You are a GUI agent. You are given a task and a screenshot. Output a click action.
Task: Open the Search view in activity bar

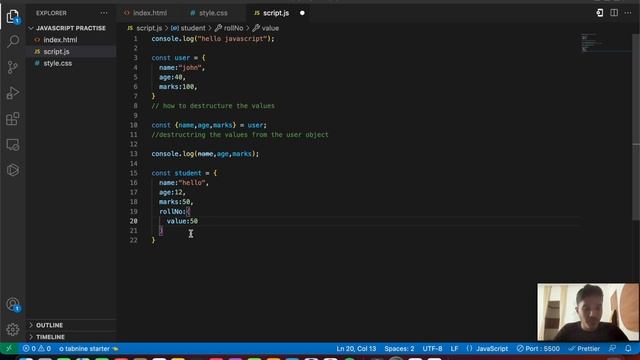13,41
